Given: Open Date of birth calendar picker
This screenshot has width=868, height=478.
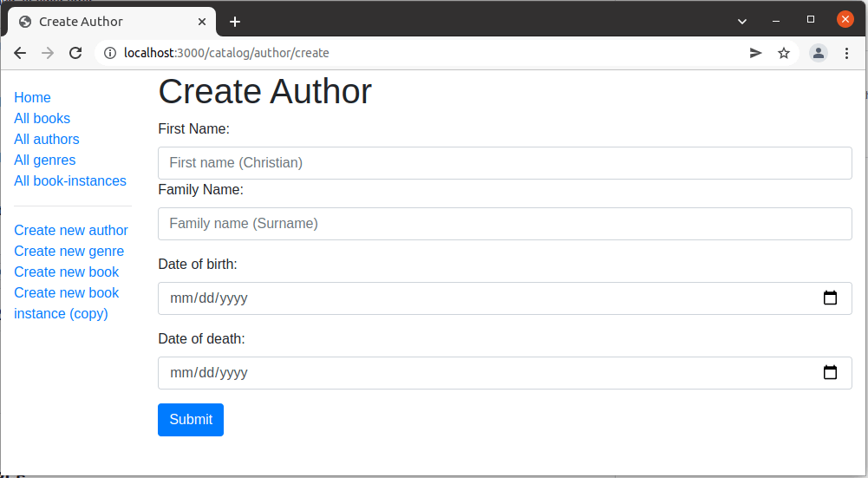Looking at the screenshot, I should coord(829,298).
